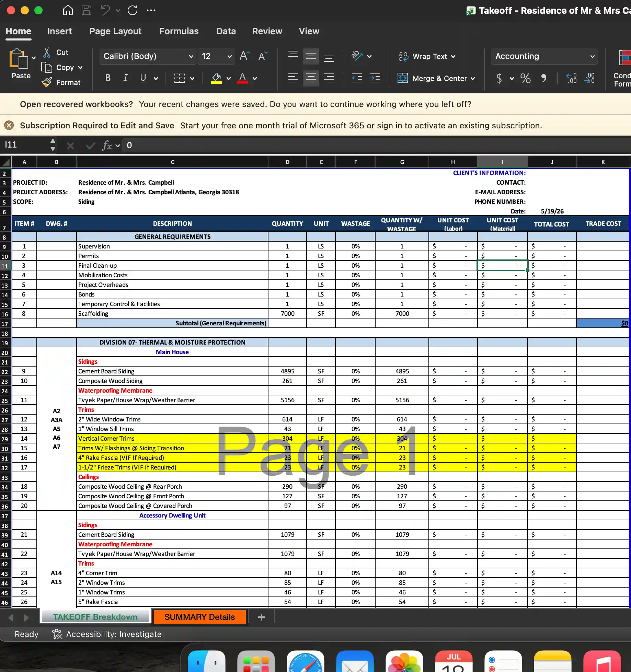Switch to the Formulas tab
Screen dimensions: 631x672
pyautogui.click(x=179, y=31)
